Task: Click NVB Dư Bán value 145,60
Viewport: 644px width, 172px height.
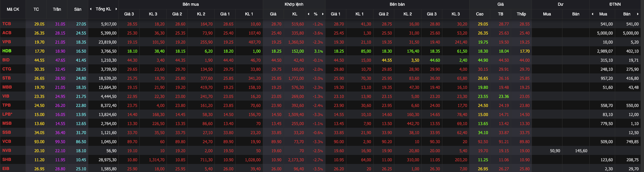Action: tap(581, 151)
